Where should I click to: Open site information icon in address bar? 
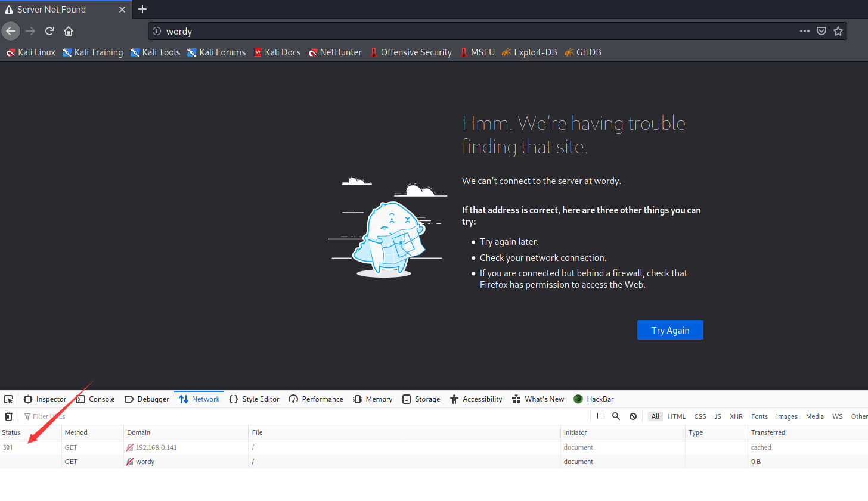pyautogui.click(x=157, y=31)
